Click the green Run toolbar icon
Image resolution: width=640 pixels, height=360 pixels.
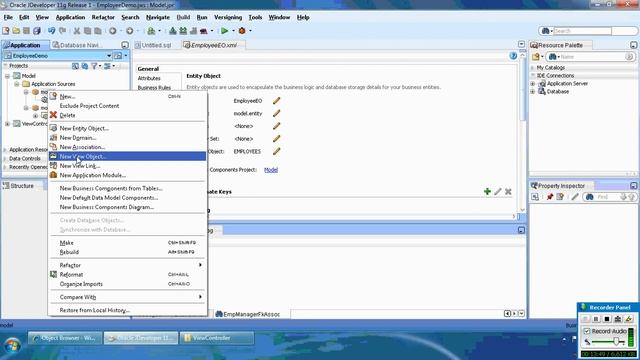tap(224, 31)
